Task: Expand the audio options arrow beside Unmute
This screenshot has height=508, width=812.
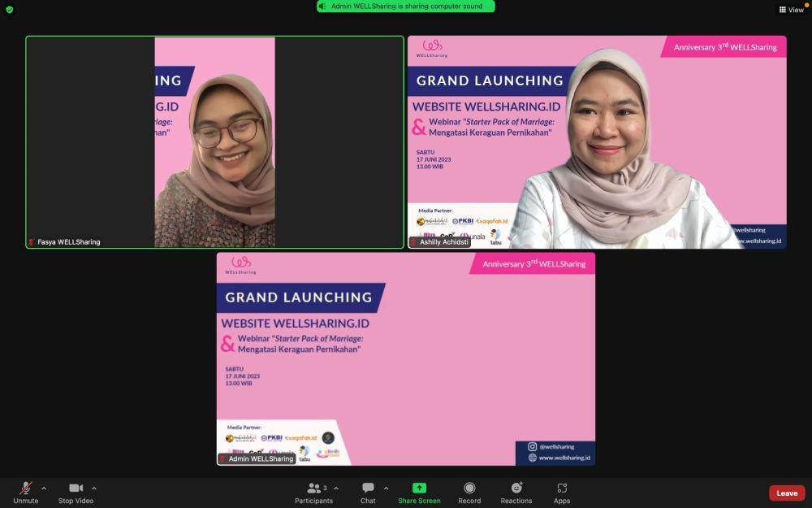Action: 44,488
